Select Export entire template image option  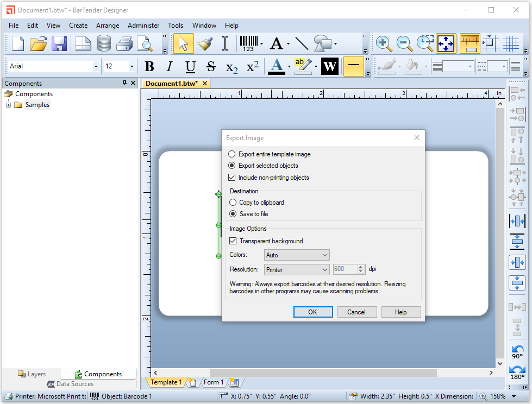270,154
